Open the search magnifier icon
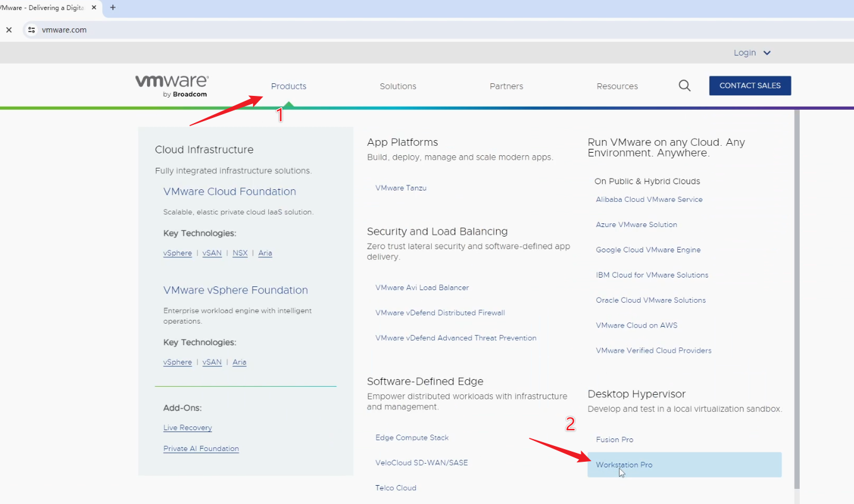This screenshot has height=504, width=854. 684,86
